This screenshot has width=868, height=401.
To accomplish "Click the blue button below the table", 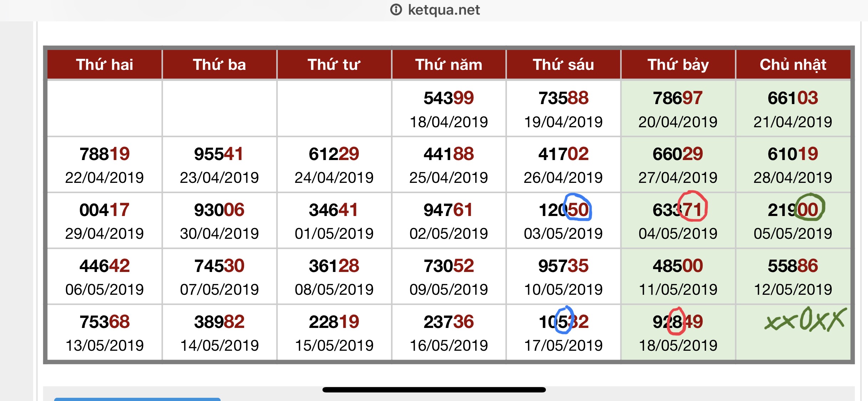I will click(x=137, y=399).
